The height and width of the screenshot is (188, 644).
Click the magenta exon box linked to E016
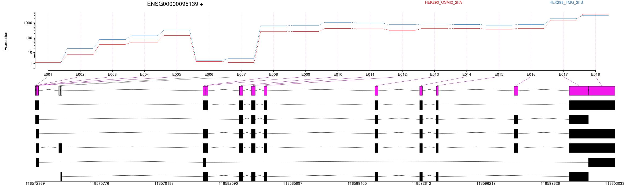pyautogui.click(x=516, y=91)
